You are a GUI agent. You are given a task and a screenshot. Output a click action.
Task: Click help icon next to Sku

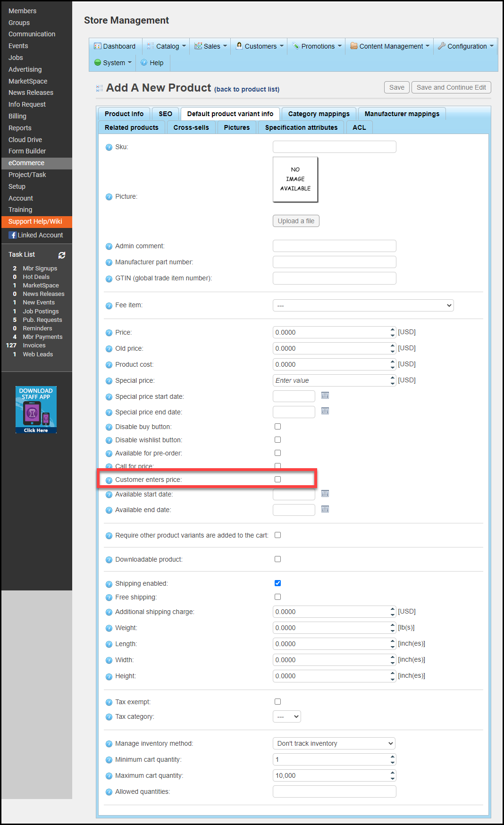click(x=109, y=147)
